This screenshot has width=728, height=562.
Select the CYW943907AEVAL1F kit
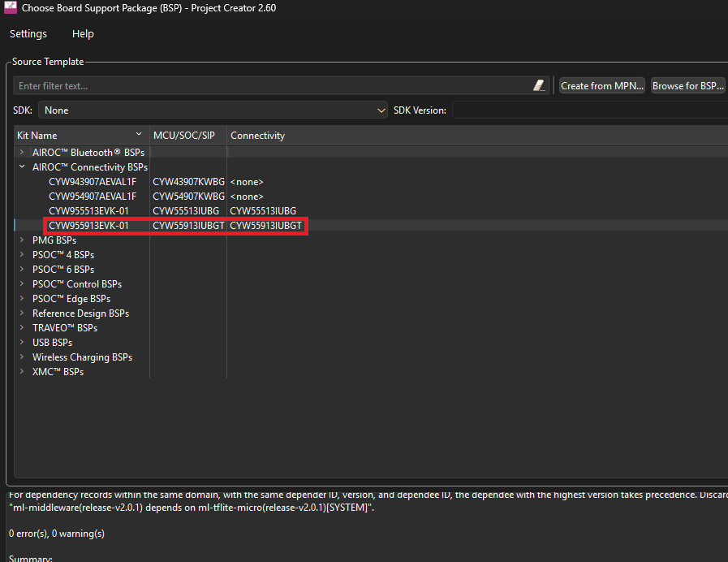tap(93, 182)
